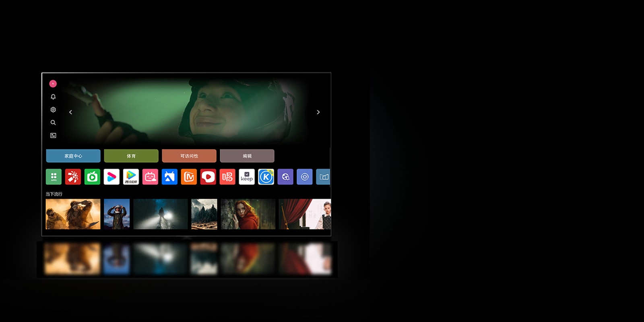644x322 pixels.
Task: Open the desert sandstorm thumbnail
Action: (73, 214)
